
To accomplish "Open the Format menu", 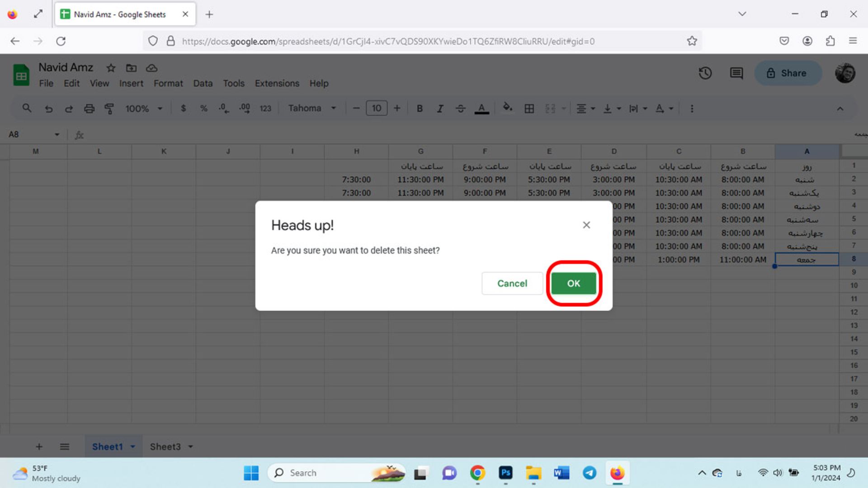I will click(x=168, y=83).
